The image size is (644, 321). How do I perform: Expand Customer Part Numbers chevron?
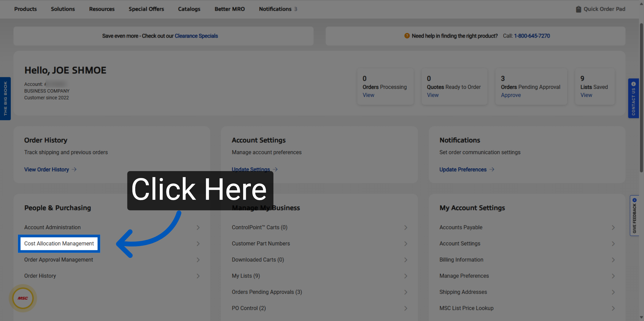[406, 244]
